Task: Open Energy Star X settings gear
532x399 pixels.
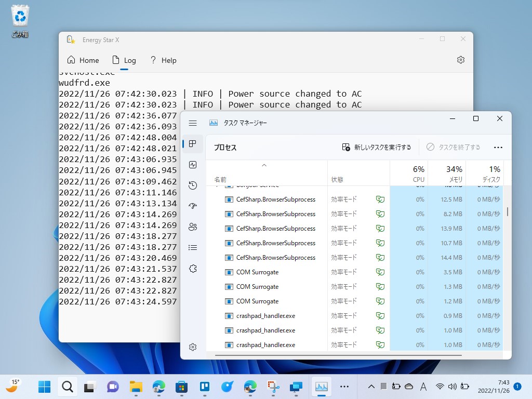Action: tap(460, 60)
